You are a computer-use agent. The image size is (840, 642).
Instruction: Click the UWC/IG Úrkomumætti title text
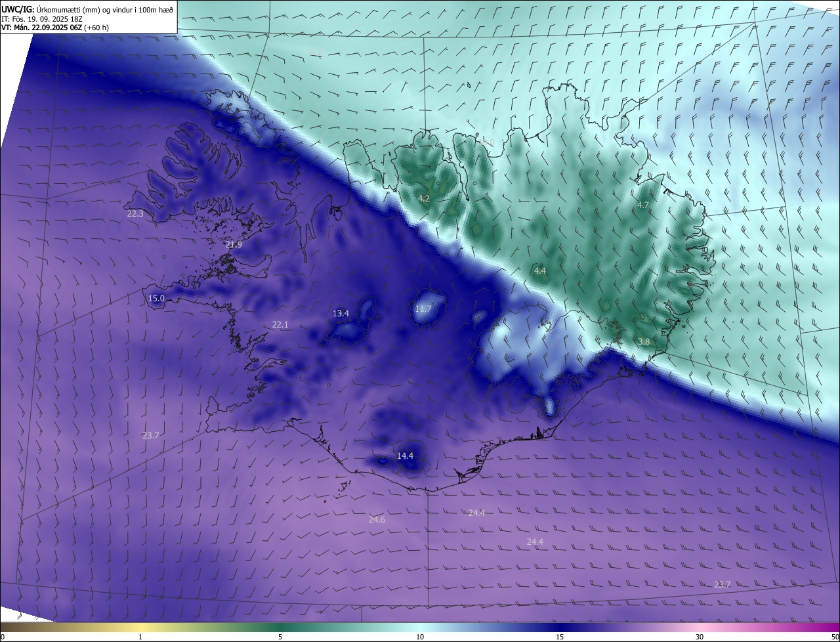[87, 9]
